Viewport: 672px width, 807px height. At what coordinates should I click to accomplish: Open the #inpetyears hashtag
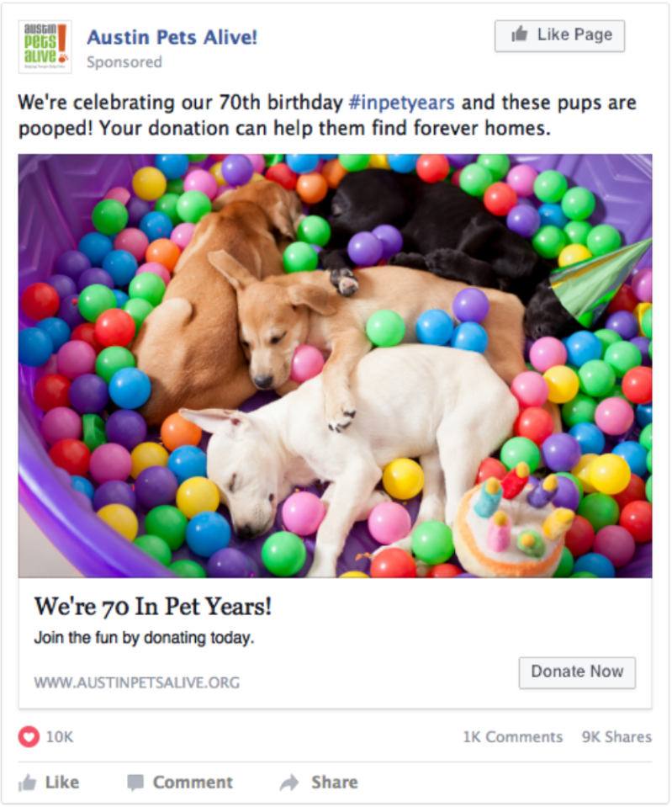(401, 104)
